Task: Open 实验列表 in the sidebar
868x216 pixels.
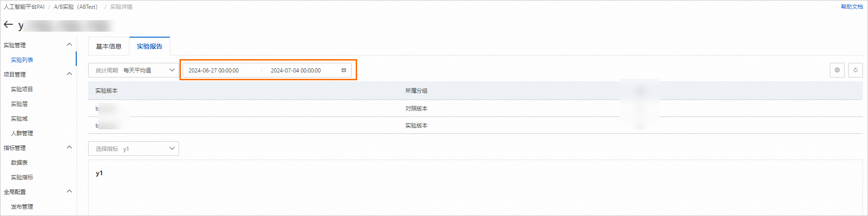Action: tap(22, 60)
